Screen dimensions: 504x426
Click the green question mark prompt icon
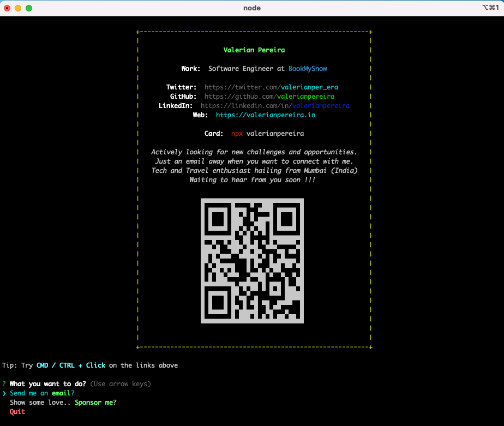point(4,384)
